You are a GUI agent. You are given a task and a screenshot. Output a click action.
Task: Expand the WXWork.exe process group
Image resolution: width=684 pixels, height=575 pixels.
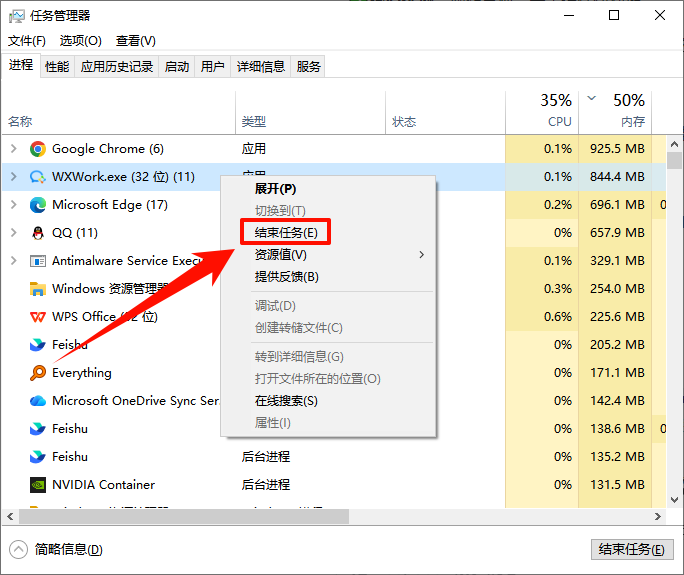pyautogui.click(x=14, y=177)
